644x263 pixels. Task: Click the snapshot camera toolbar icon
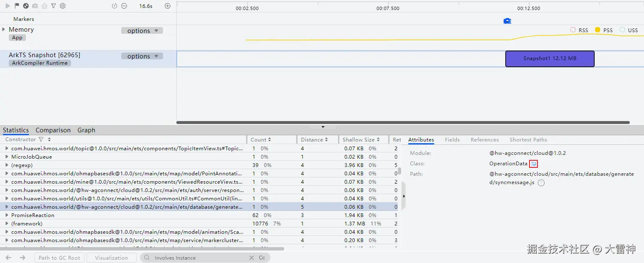coord(35,6)
